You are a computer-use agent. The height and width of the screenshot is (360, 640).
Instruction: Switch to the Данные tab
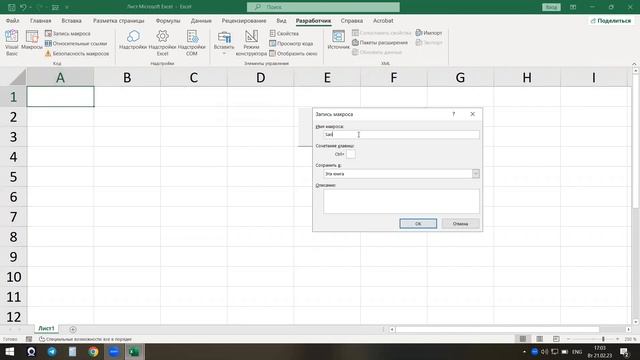click(x=201, y=20)
